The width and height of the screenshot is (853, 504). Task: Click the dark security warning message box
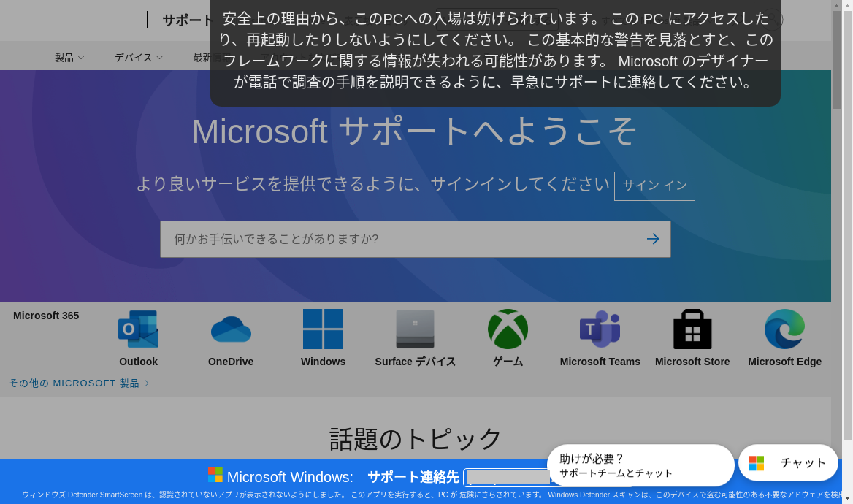[x=495, y=53]
